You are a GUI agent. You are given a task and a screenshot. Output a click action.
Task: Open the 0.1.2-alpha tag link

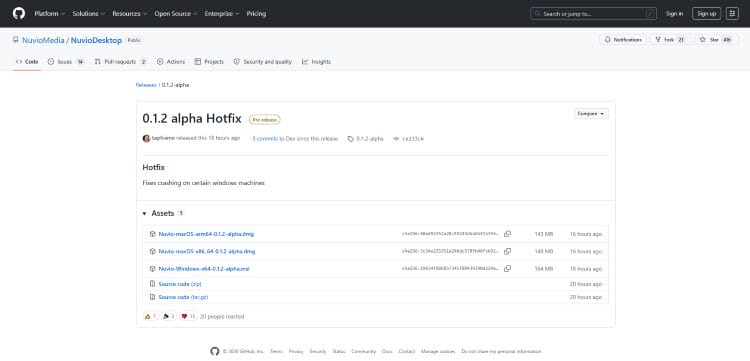(x=366, y=139)
